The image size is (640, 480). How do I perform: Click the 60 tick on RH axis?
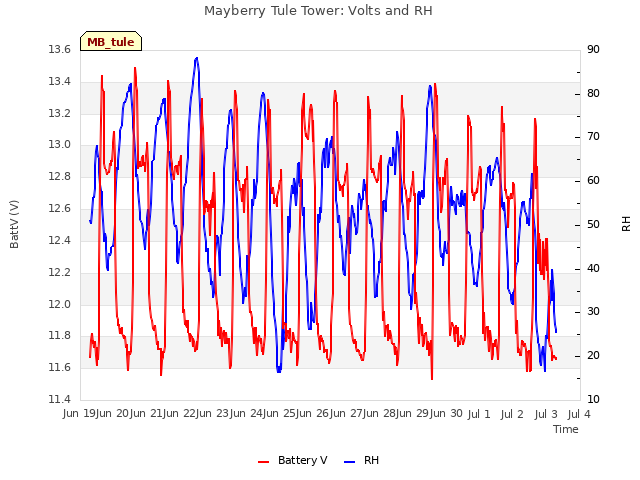(593, 181)
